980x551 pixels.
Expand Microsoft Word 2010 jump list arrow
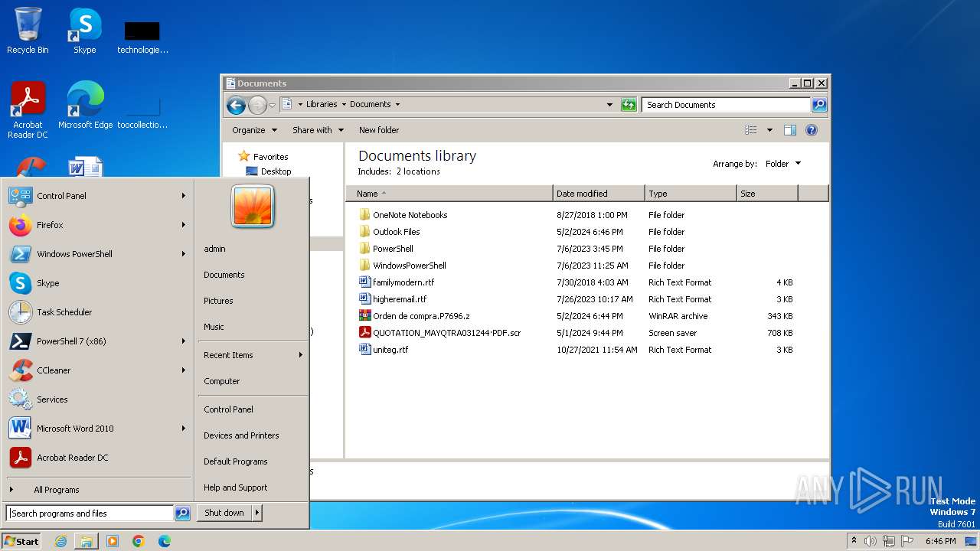pyautogui.click(x=184, y=429)
